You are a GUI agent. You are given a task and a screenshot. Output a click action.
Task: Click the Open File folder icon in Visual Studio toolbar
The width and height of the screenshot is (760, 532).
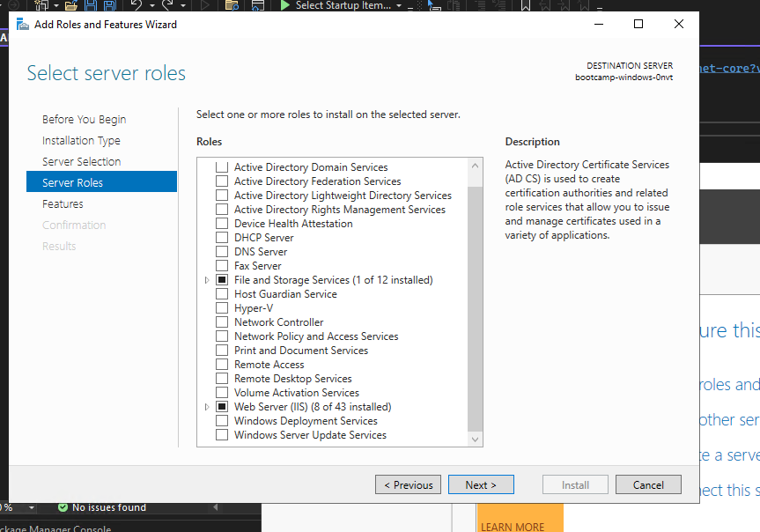coord(71,6)
